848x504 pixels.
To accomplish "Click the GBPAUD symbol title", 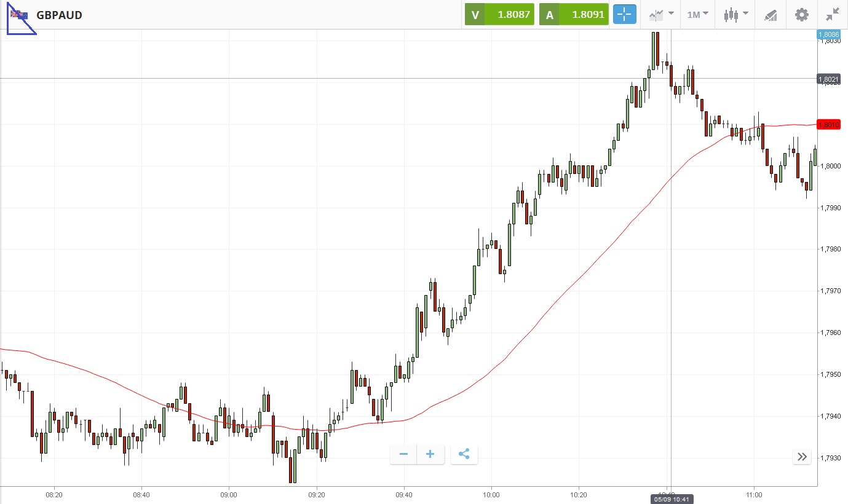I will point(59,15).
